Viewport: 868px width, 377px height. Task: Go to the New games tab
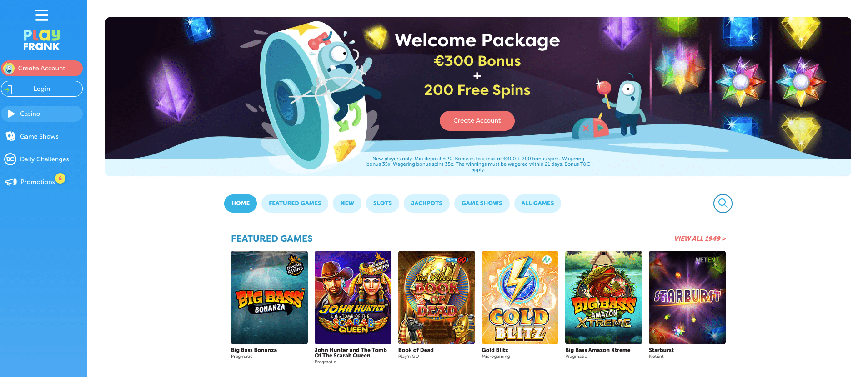coord(347,203)
